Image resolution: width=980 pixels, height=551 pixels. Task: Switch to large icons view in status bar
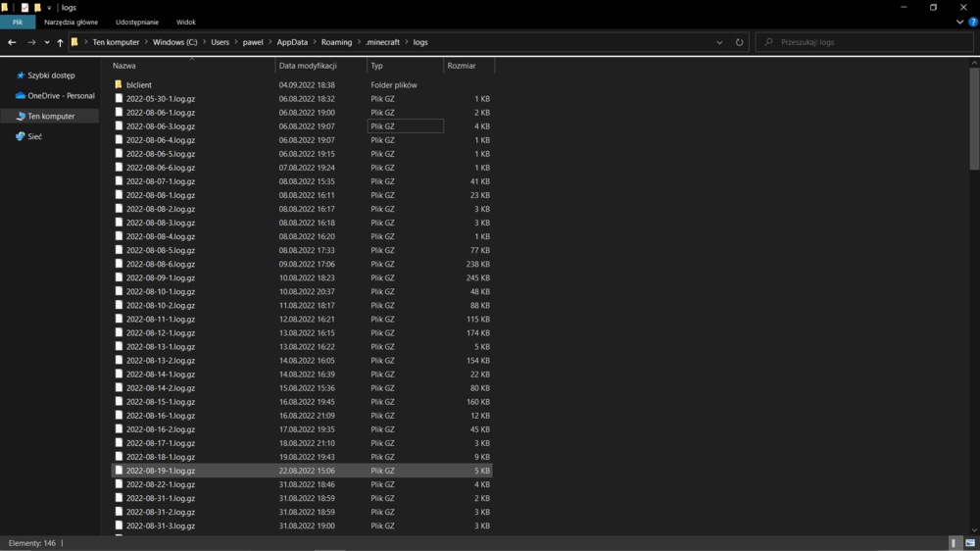point(970,543)
